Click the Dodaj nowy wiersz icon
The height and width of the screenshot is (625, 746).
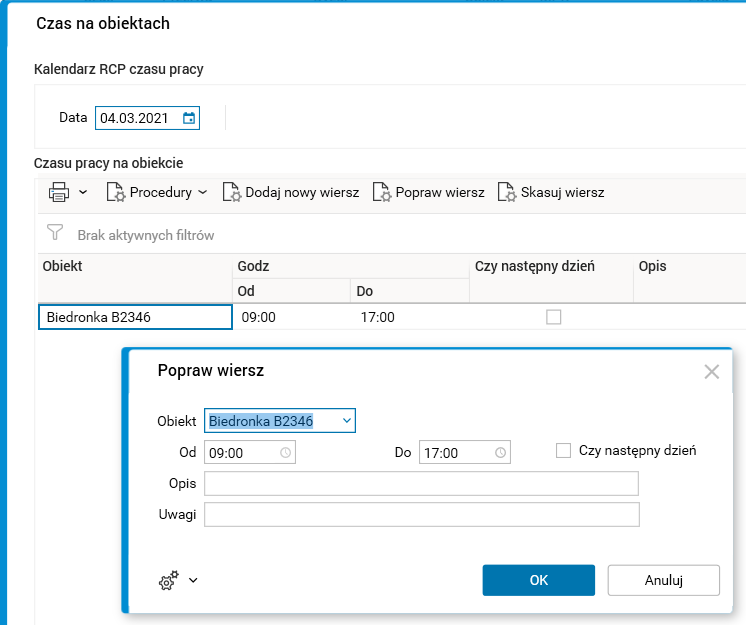231,192
